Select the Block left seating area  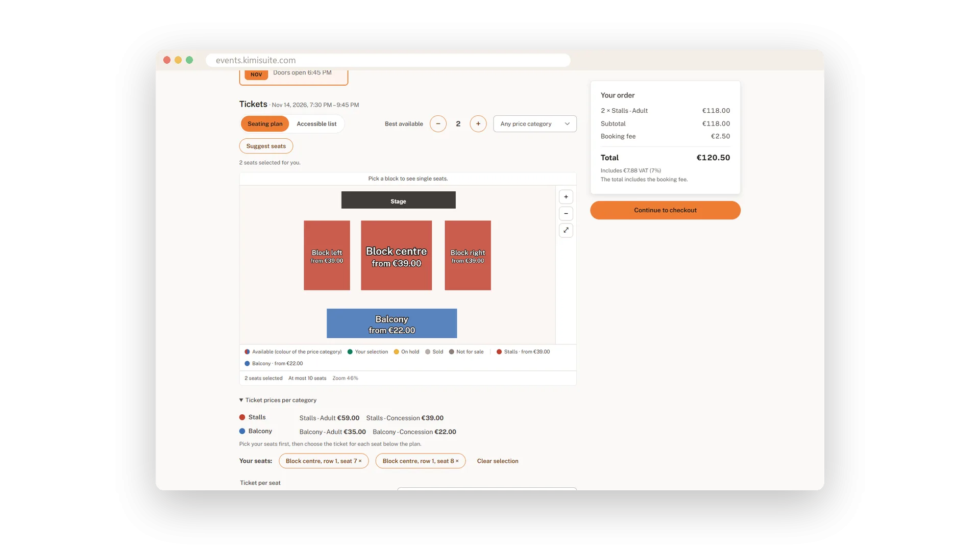pos(327,256)
